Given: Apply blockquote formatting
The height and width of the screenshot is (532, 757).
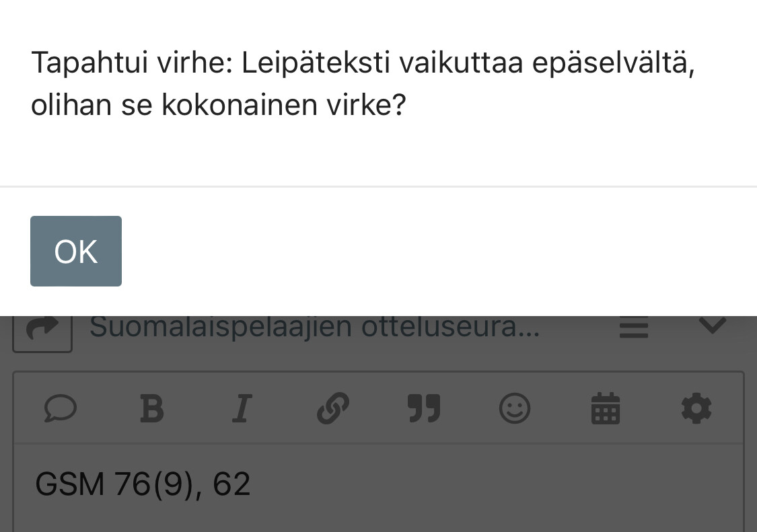Looking at the screenshot, I should [x=424, y=408].
